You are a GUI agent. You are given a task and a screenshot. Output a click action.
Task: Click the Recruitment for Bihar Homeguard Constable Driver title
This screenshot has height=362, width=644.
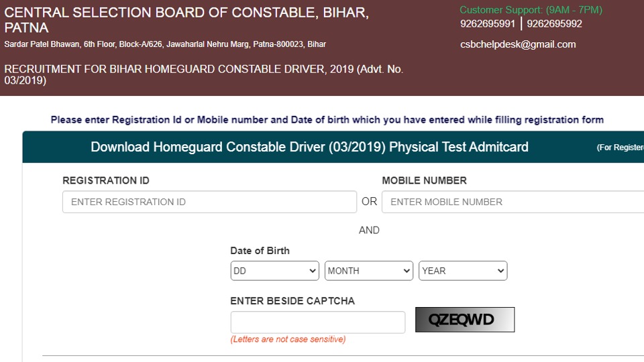coord(204,74)
